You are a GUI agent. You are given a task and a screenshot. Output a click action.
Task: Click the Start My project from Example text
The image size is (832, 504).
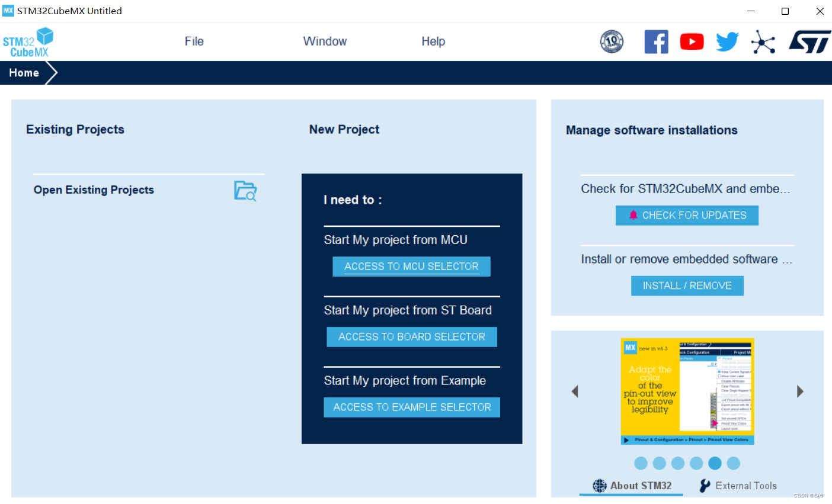coord(405,381)
